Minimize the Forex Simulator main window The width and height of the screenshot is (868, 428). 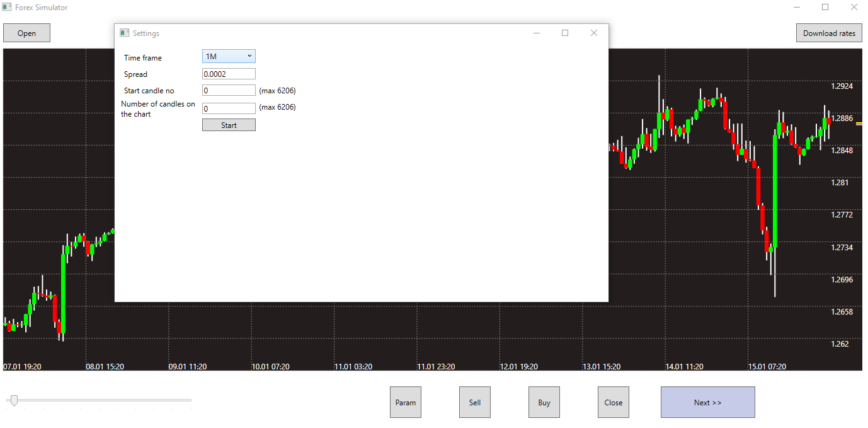tap(797, 8)
